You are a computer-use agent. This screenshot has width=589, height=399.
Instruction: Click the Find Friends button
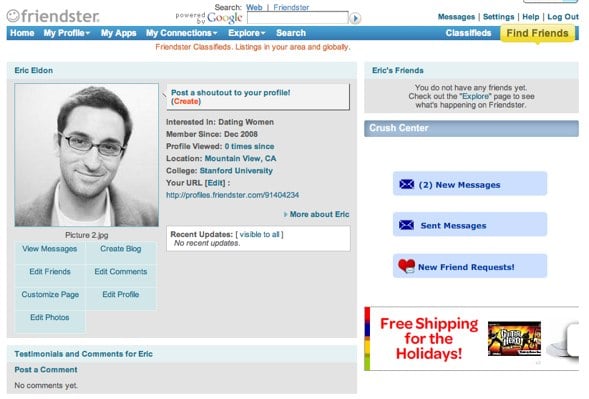537,33
